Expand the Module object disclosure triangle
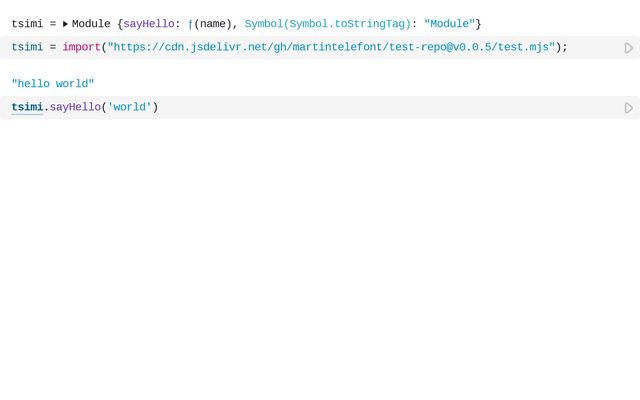This screenshot has width=640, height=400. point(65,24)
